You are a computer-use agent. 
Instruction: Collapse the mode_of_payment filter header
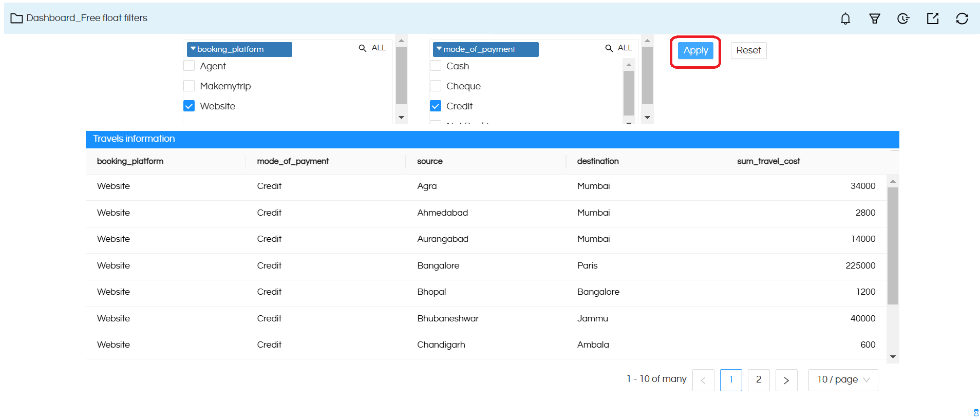click(486, 49)
